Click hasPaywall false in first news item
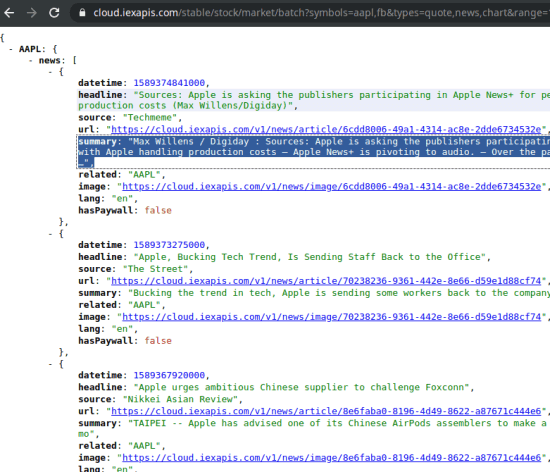This screenshot has width=550, height=472. click(158, 210)
